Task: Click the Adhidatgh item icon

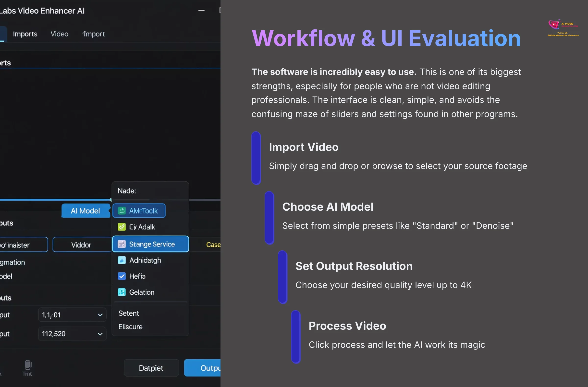Action: (x=122, y=260)
